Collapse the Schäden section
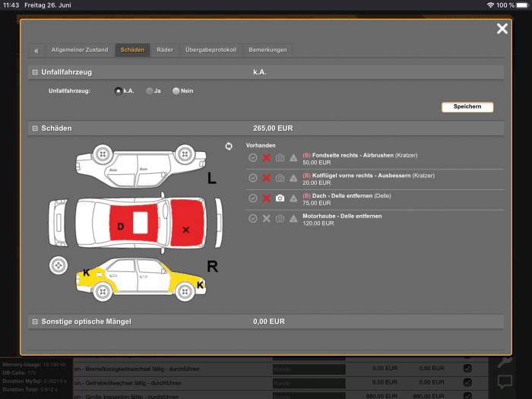The image size is (532, 399). (x=35, y=128)
